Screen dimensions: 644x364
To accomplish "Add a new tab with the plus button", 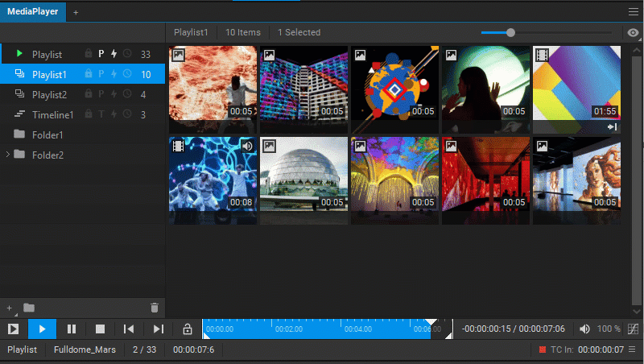I will (x=76, y=13).
